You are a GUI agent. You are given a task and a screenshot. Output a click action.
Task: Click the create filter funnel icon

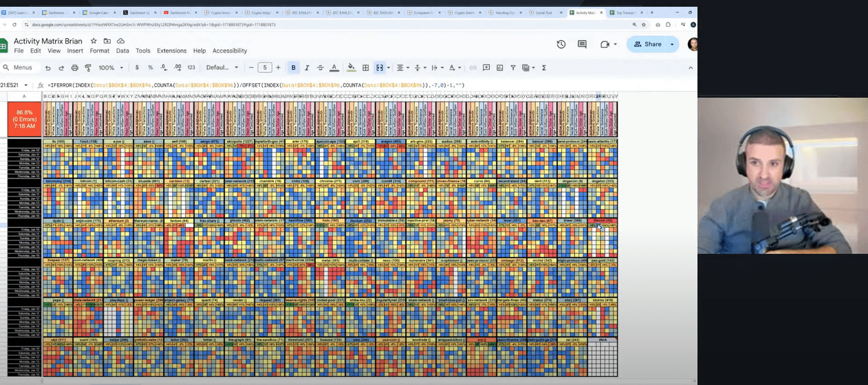tap(513, 68)
